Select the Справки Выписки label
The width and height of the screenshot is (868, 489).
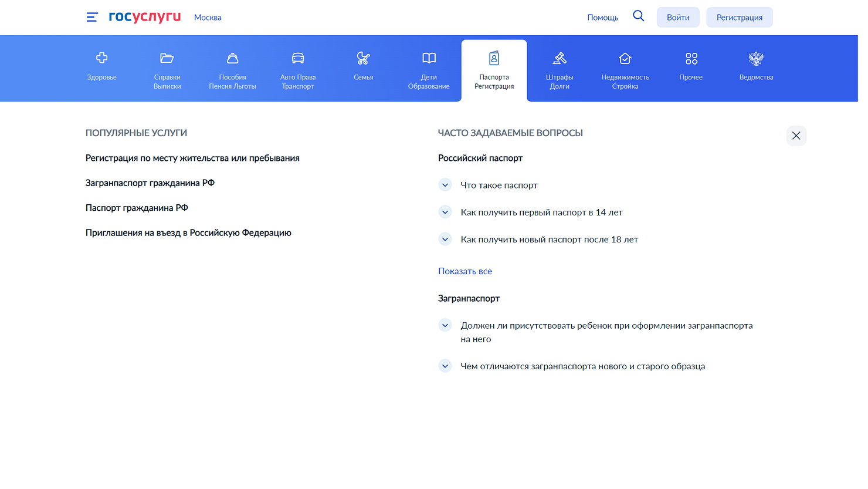(167, 82)
